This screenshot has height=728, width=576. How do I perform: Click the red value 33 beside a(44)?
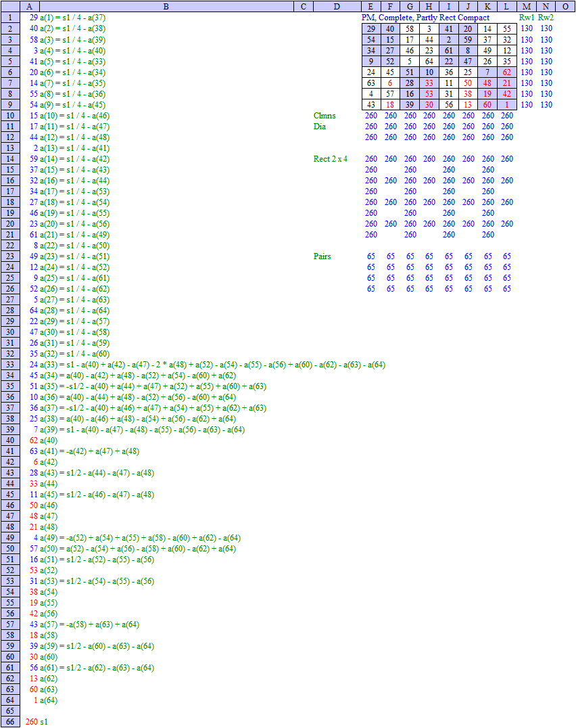[34, 484]
